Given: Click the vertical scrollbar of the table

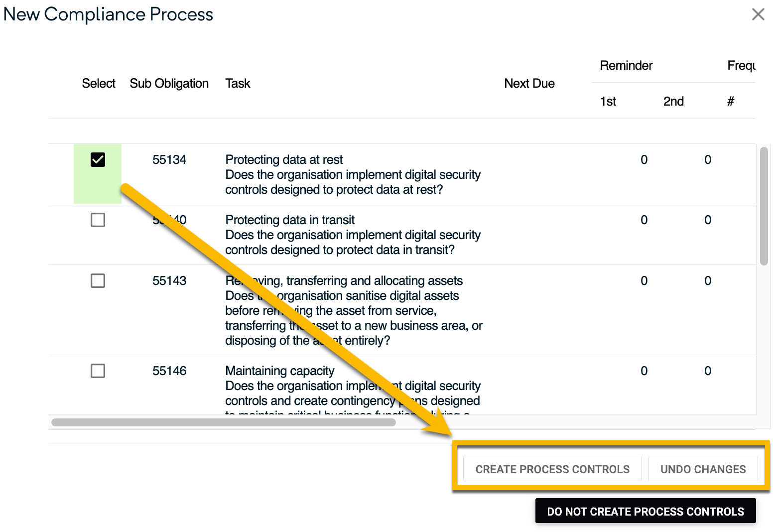Looking at the screenshot, I should coord(764,207).
